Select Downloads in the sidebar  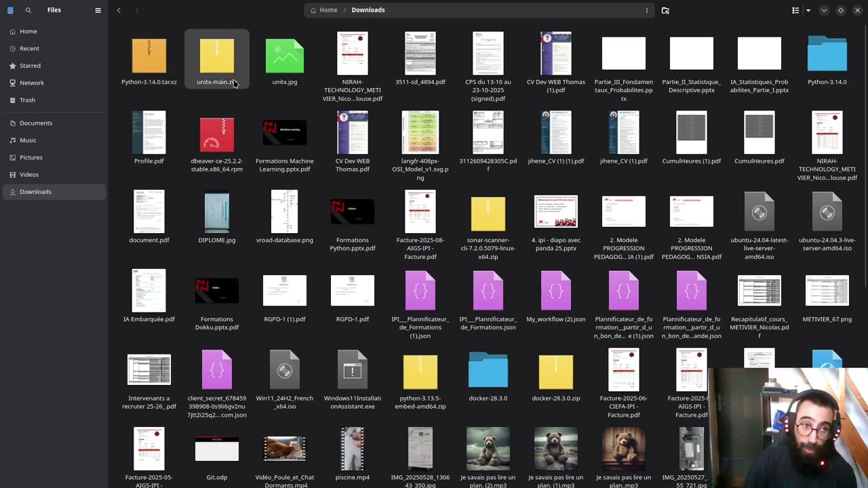pyautogui.click(x=54, y=192)
